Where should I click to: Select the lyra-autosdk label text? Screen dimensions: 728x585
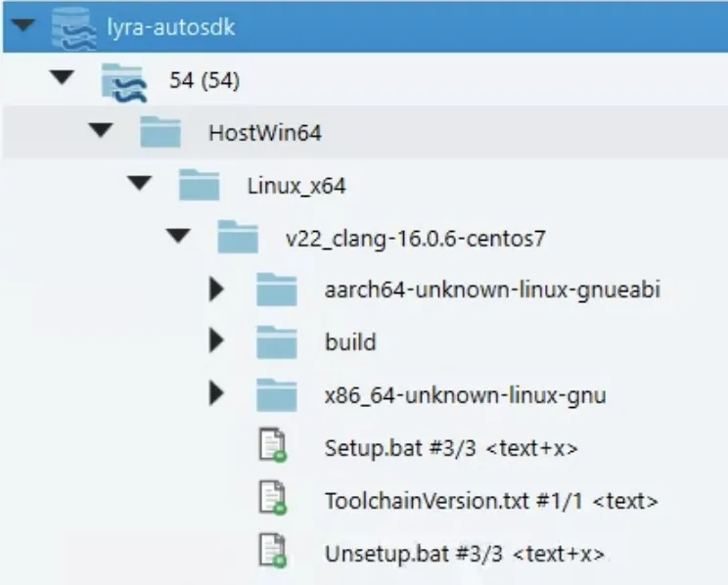point(170,27)
